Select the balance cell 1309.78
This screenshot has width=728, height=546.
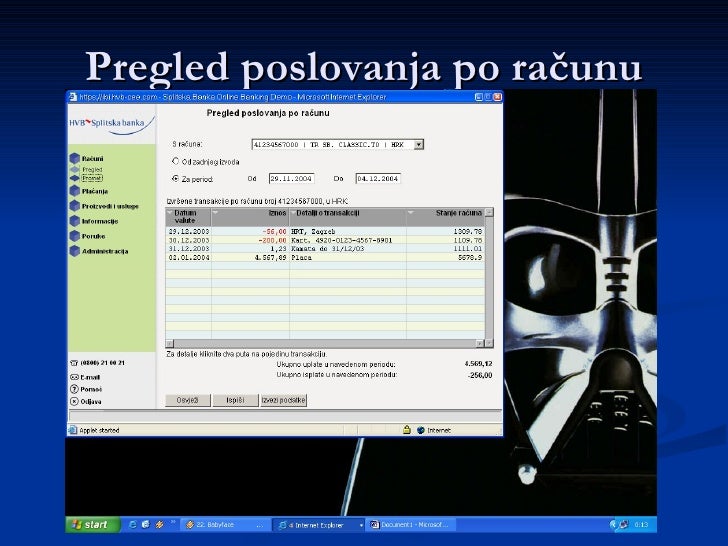point(445,231)
